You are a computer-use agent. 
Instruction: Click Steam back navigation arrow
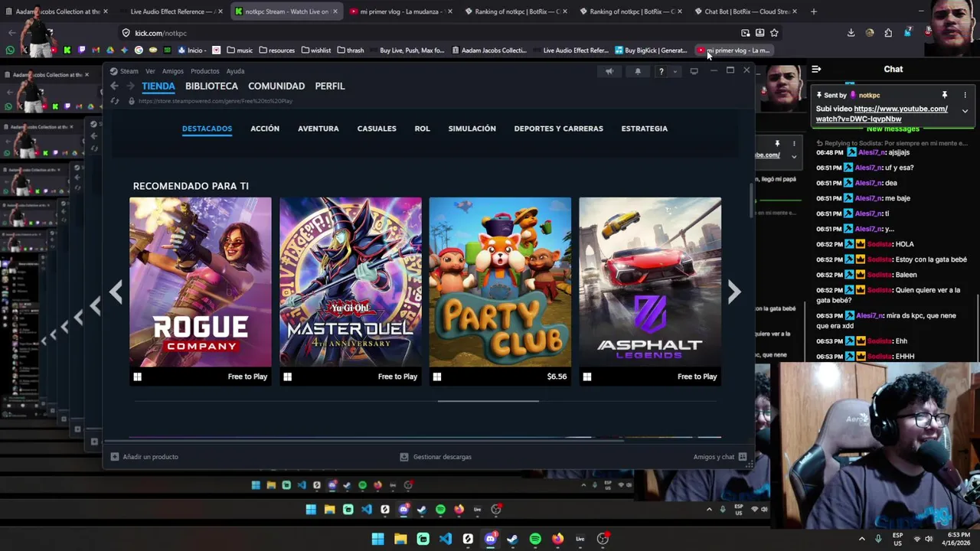tap(114, 86)
